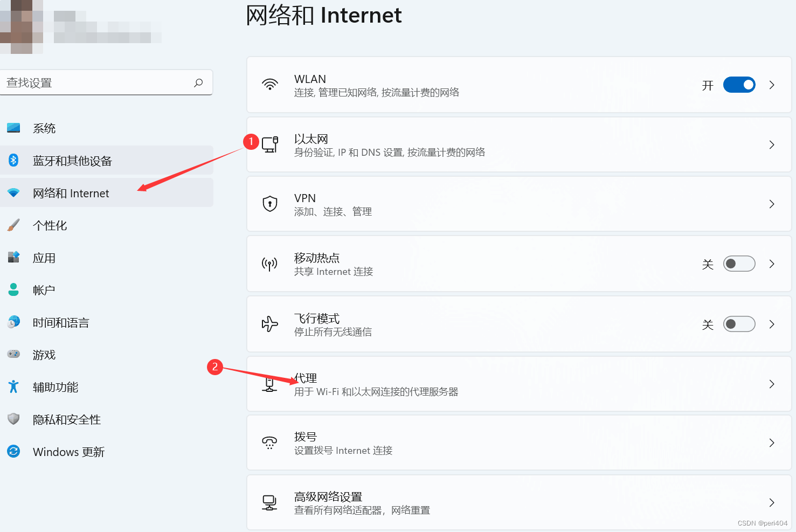Click the blurred user avatar picture
The image size is (796, 532).
tap(22, 26)
